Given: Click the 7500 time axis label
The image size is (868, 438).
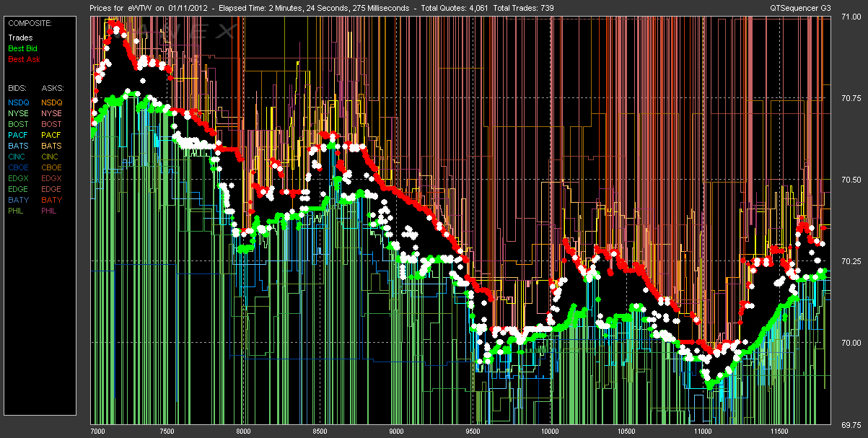Looking at the screenshot, I should tap(167, 432).
